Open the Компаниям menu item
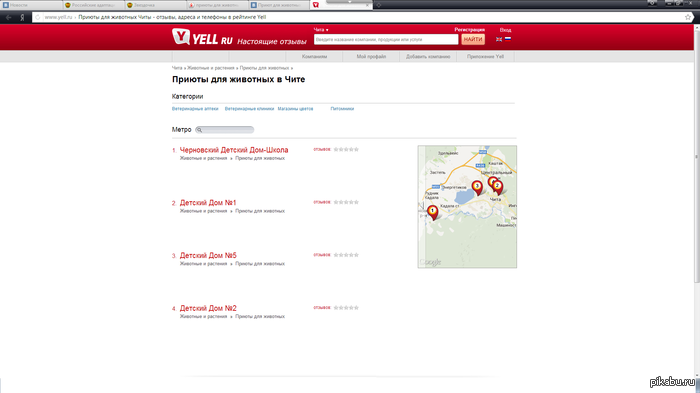 tap(314, 57)
